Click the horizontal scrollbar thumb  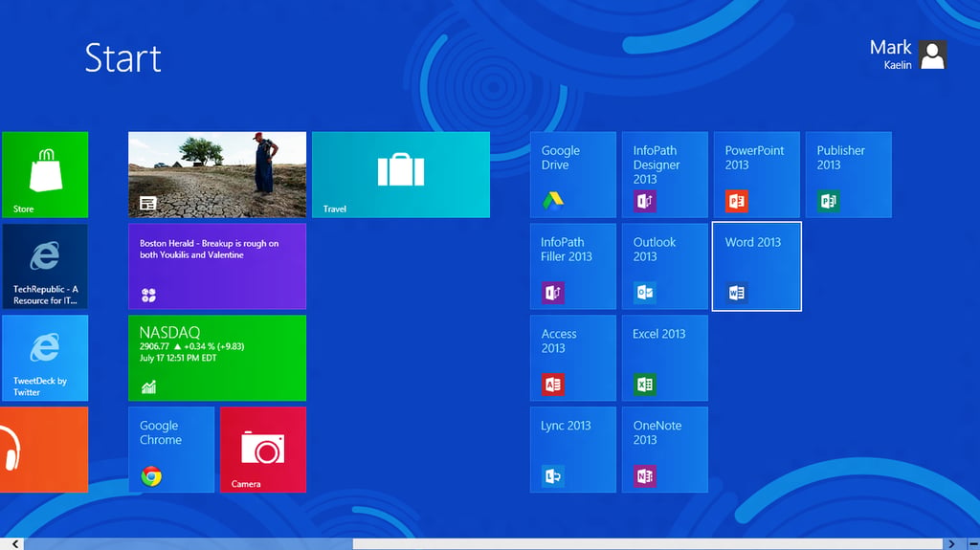click(648, 544)
